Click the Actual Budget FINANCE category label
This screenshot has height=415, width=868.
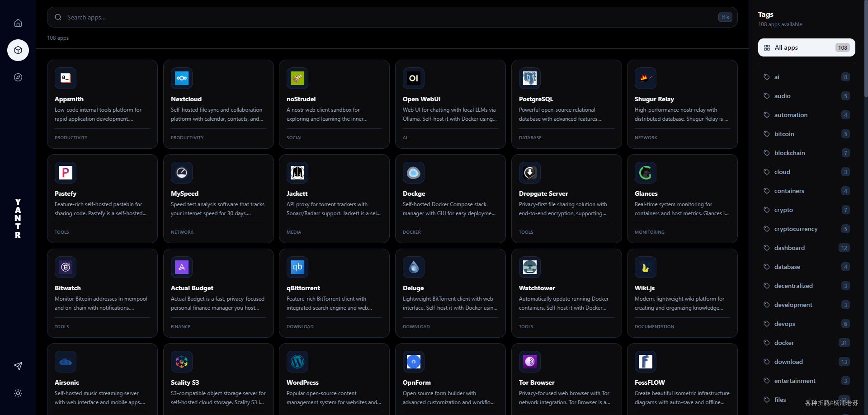coord(180,326)
